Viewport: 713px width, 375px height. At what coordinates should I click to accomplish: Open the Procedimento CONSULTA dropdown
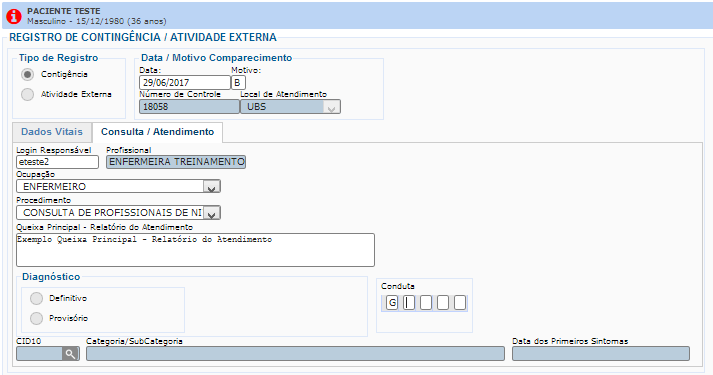[118, 213]
